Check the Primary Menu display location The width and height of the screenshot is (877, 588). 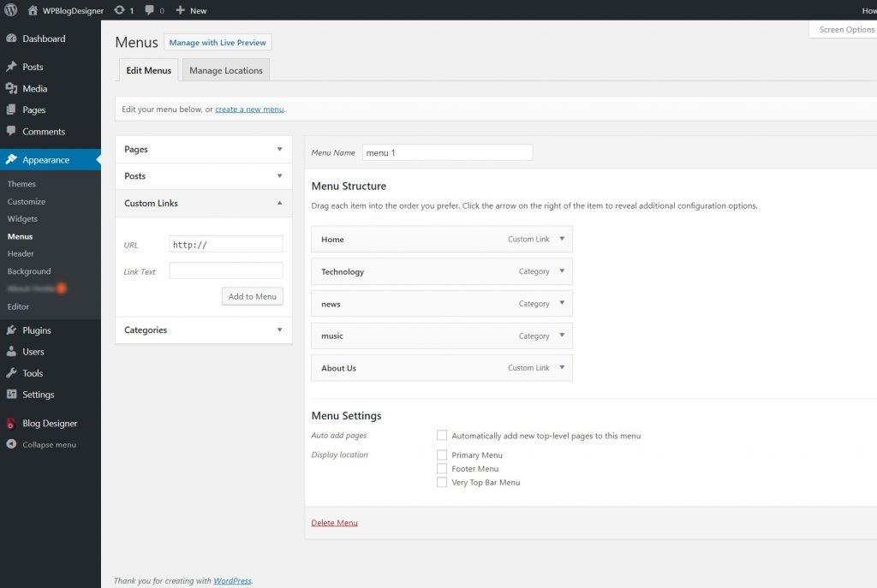442,454
